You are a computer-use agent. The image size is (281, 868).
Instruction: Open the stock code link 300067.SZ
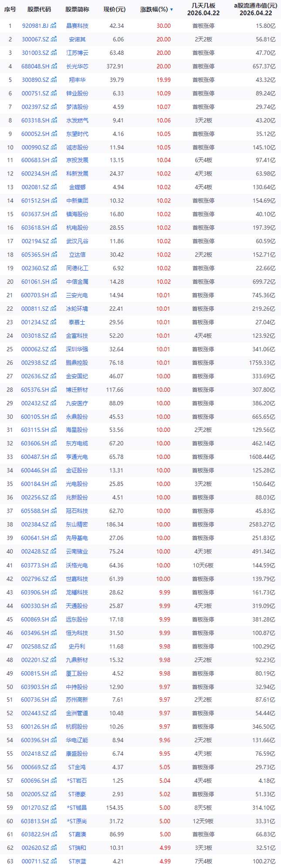[35, 40]
